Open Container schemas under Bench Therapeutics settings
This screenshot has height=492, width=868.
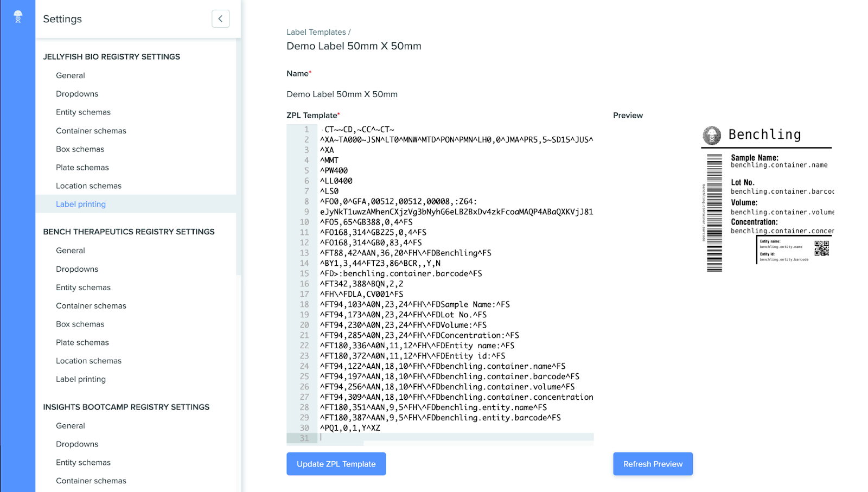tap(91, 306)
